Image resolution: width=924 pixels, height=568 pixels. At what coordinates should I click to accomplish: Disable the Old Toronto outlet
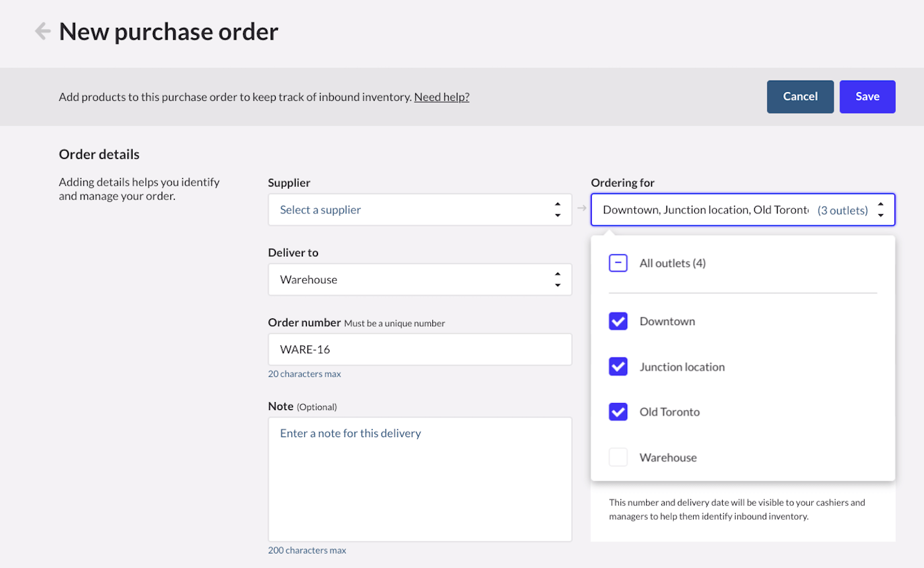(618, 411)
